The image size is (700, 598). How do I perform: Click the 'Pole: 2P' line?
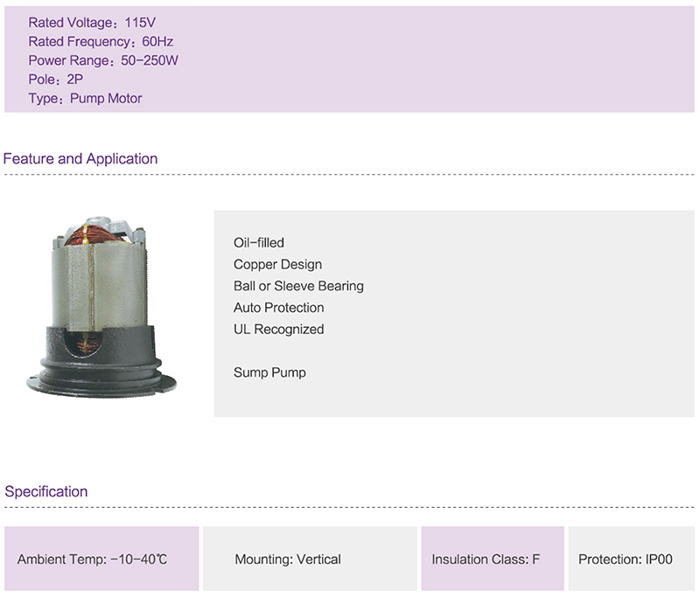[56, 80]
